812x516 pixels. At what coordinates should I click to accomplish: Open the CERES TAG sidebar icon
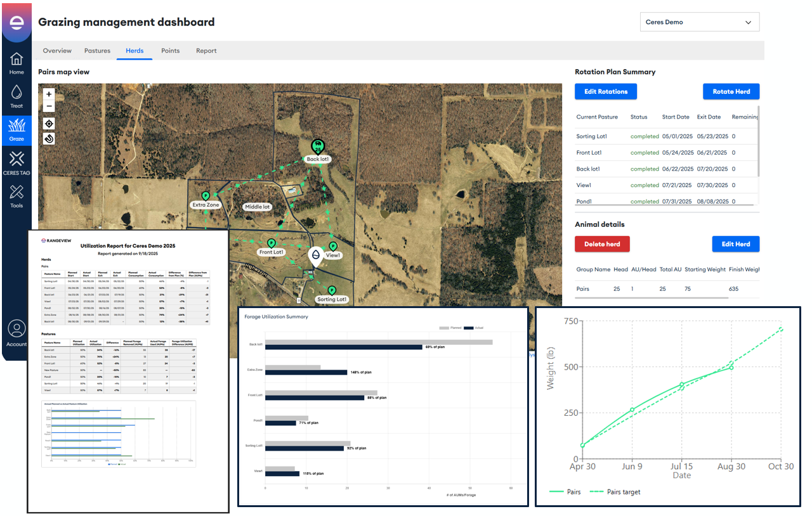(16, 162)
